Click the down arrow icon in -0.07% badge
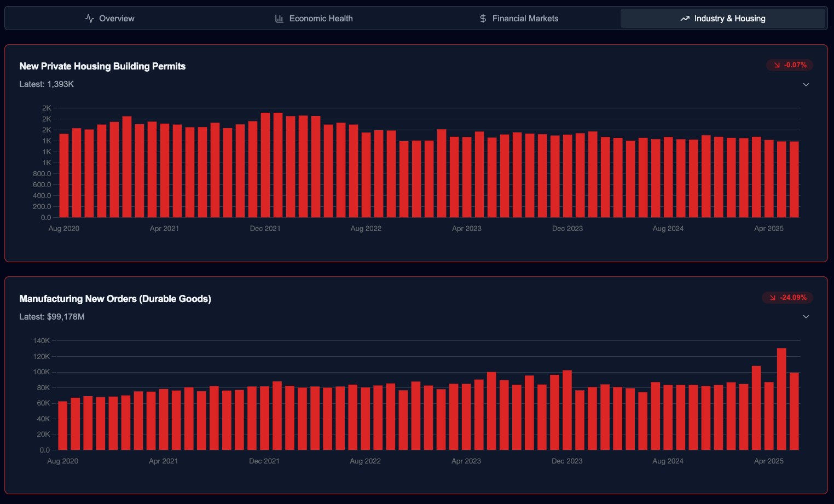 (777, 65)
